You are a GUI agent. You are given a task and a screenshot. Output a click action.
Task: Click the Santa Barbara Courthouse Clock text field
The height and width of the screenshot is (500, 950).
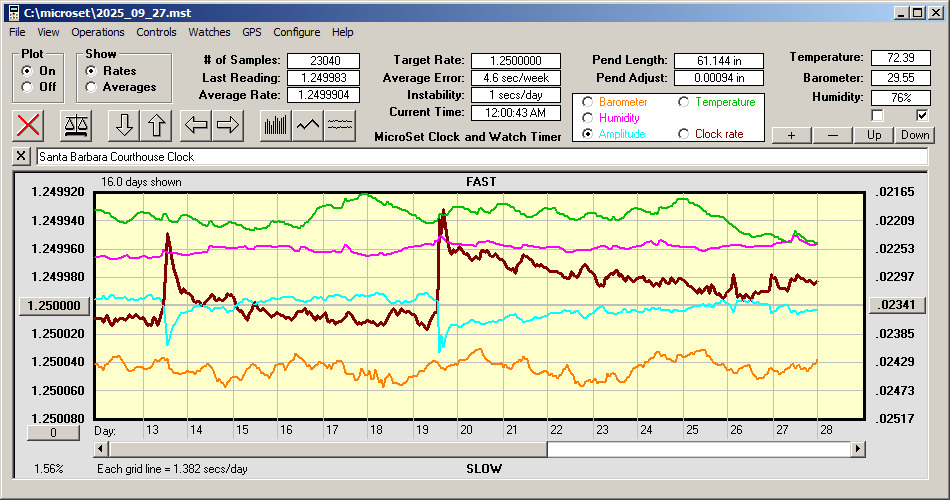click(480, 157)
